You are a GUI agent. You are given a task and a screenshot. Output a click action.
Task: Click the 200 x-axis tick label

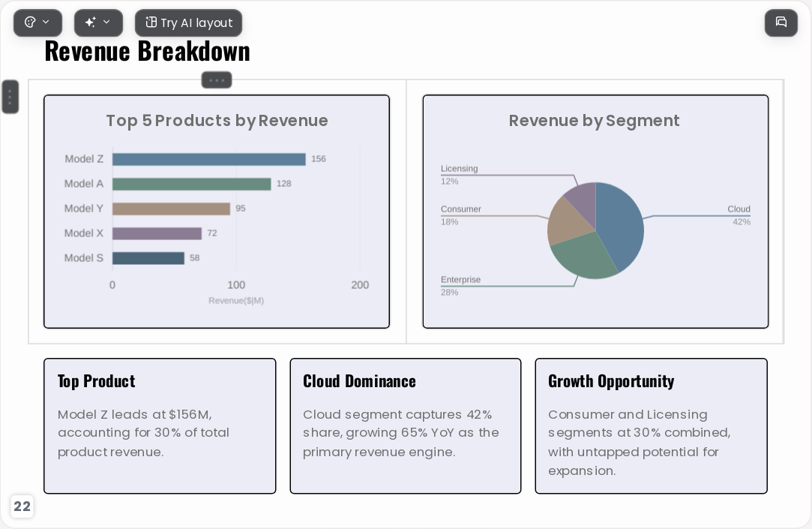(360, 285)
